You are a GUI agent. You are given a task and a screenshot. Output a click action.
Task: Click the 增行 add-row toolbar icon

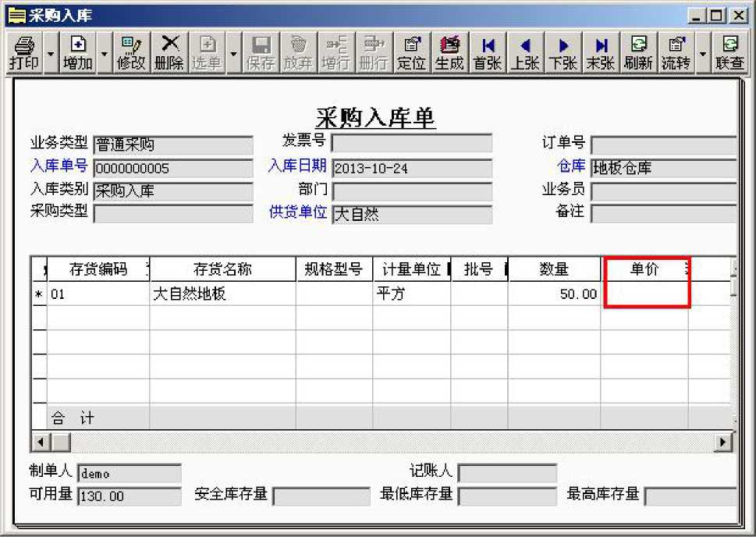[x=336, y=52]
